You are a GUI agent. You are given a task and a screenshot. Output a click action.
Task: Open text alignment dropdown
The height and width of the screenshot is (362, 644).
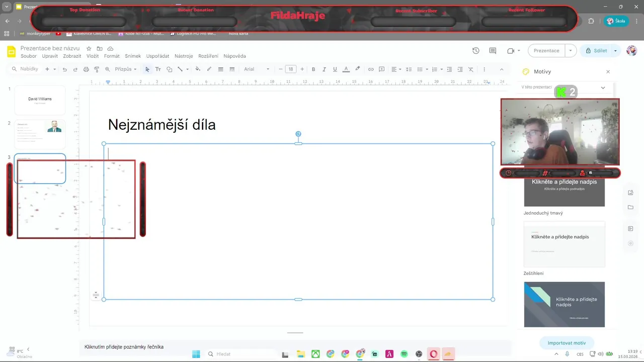(x=396, y=69)
